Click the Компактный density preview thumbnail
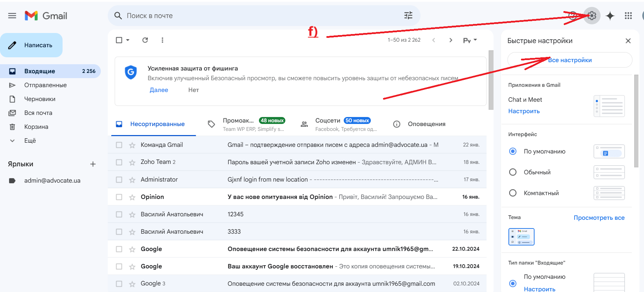The width and height of the screenshot is (644, 292). pyautogui.click(x=609, y=193)
